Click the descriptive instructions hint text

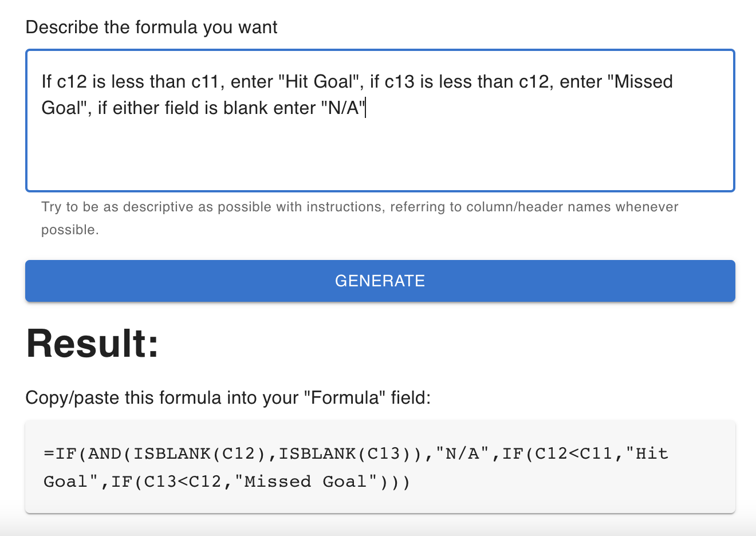click(x=359, y=218)
